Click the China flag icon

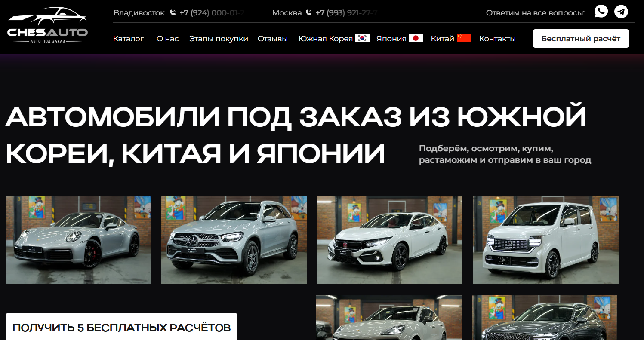tap(464, 38)
